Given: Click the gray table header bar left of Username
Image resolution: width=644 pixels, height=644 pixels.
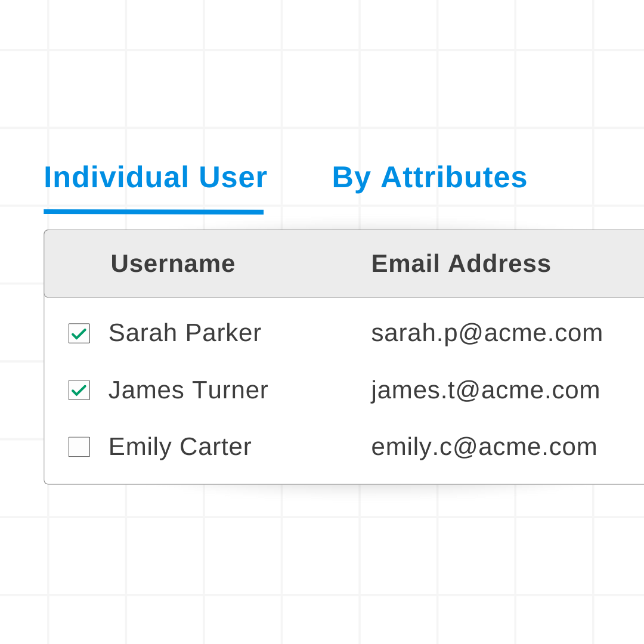Looking at the screenshot, I should point(78,264).
